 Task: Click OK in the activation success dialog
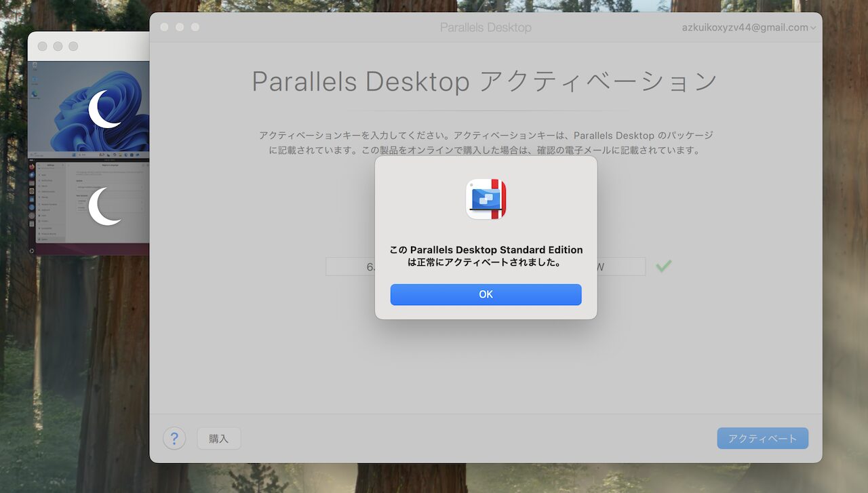coord(486,294)
